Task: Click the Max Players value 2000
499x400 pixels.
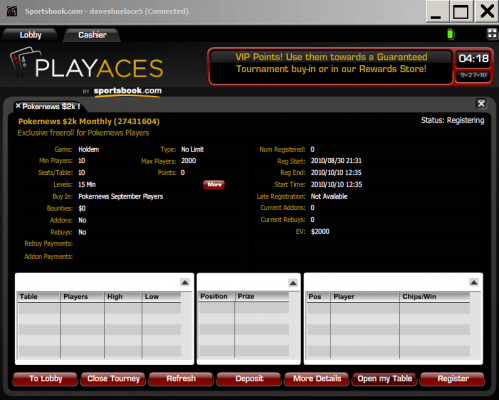Action: pos(188,161)
